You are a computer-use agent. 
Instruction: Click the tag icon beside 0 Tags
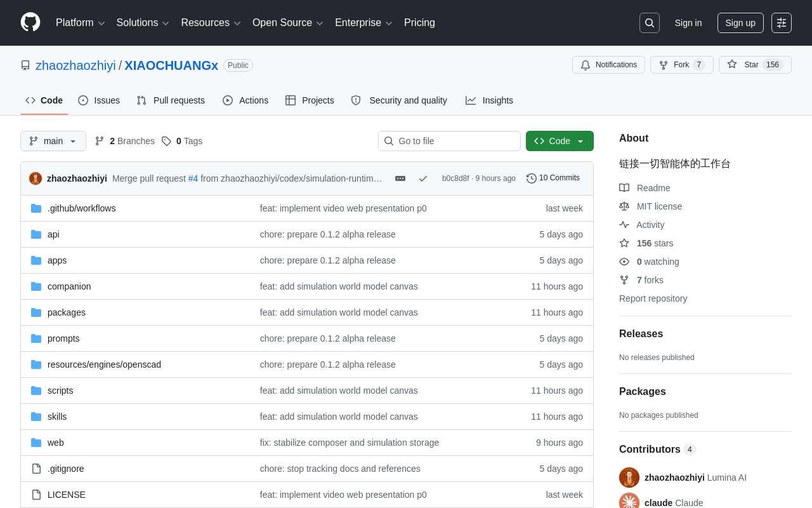pos(166,141)
